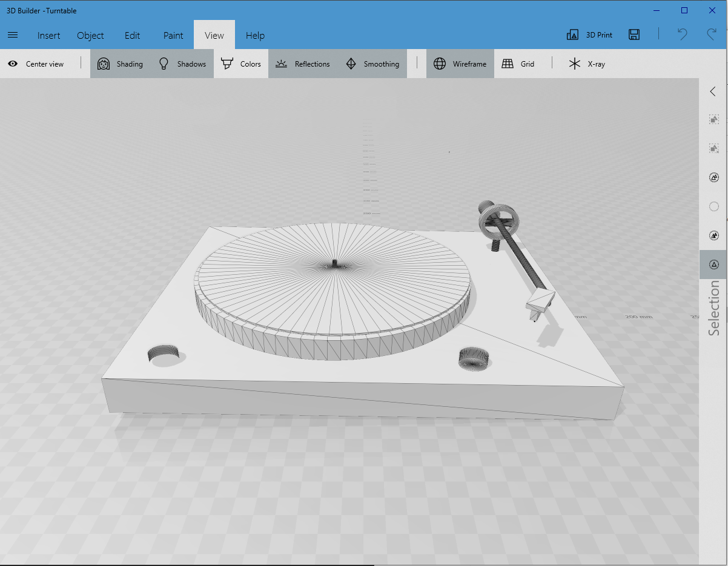Screen dimensions: 728x566
Task: Switch to the Paint tab
Action: (173, 35)
